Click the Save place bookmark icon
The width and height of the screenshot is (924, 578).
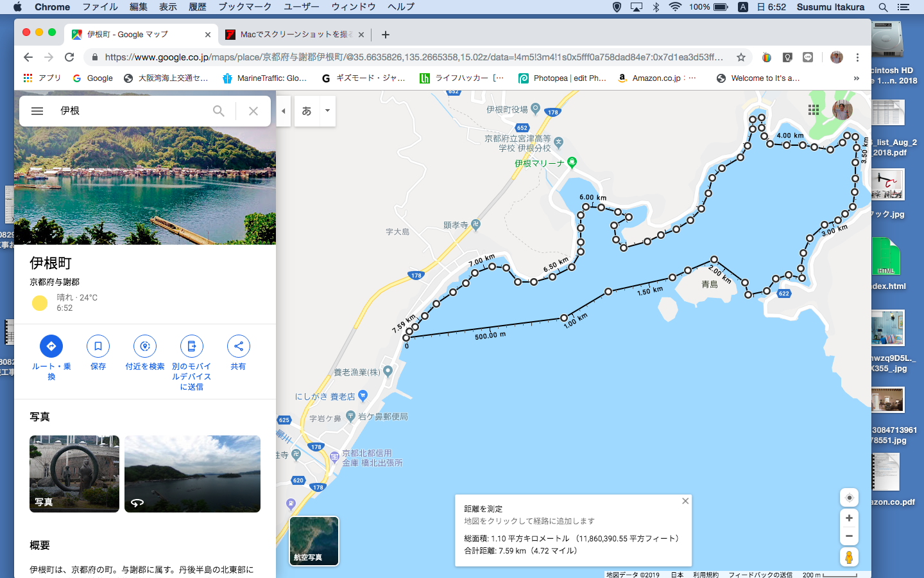(98, 346)
